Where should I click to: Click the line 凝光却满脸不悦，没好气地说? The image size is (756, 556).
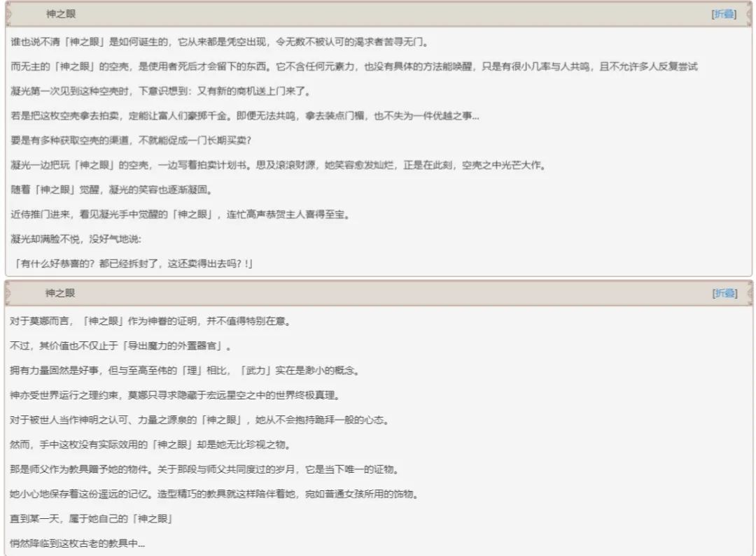pyautogui.click(x=76, y=239)
